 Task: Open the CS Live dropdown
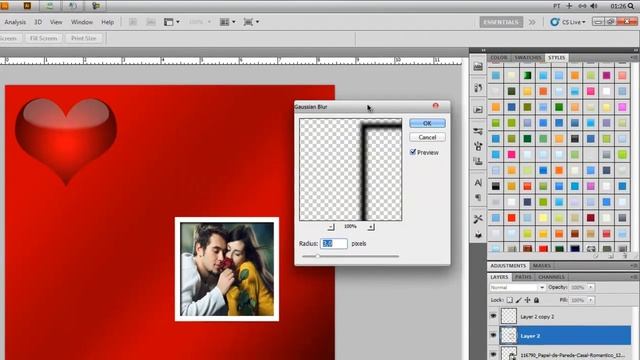568,22
